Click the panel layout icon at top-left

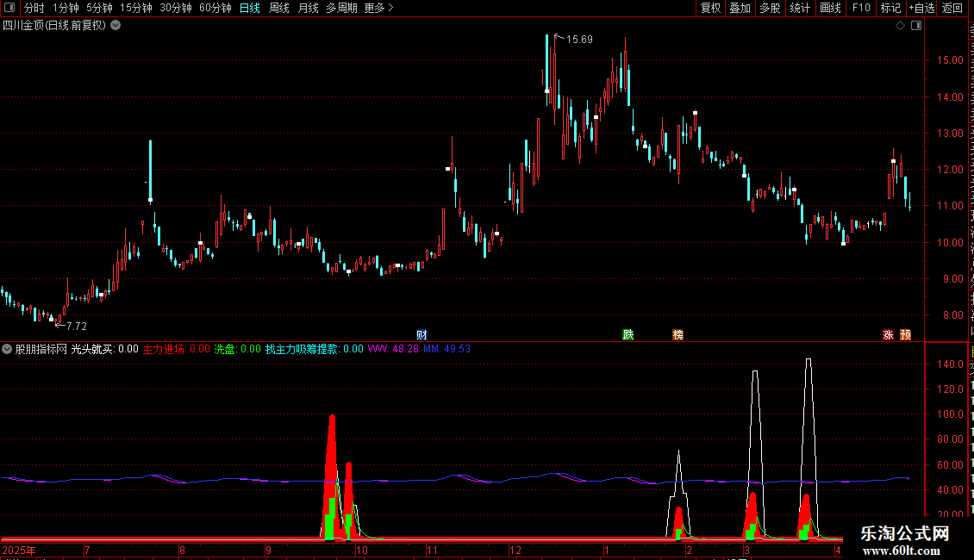click(9, 8)
